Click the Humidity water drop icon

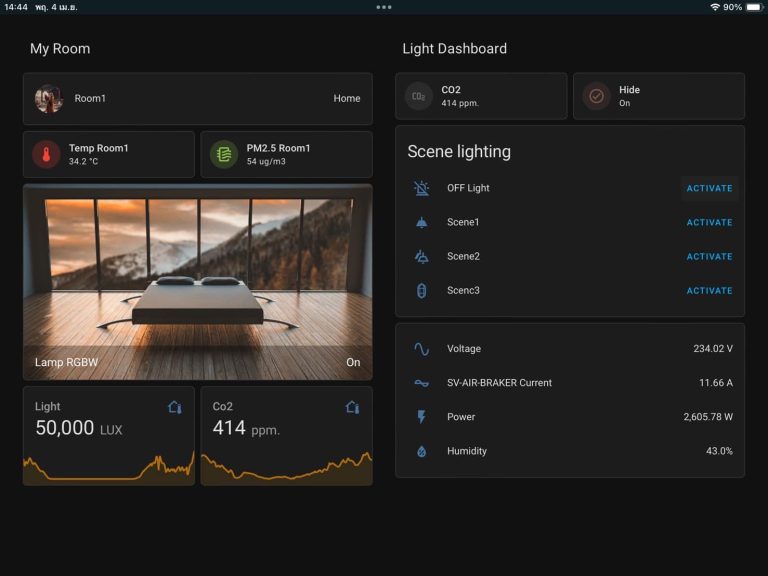click(x=422, y=451)
